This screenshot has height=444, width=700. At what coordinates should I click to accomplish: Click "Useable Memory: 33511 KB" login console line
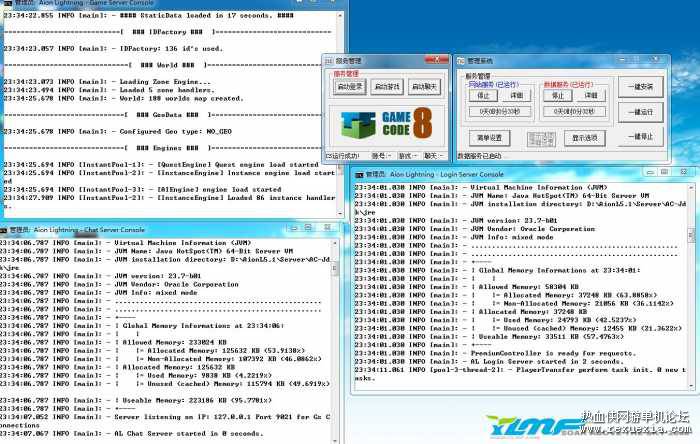point(489,336)
